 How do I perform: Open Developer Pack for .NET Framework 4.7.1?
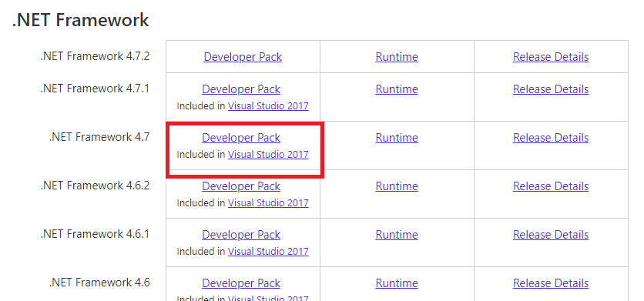coord(241,89)
